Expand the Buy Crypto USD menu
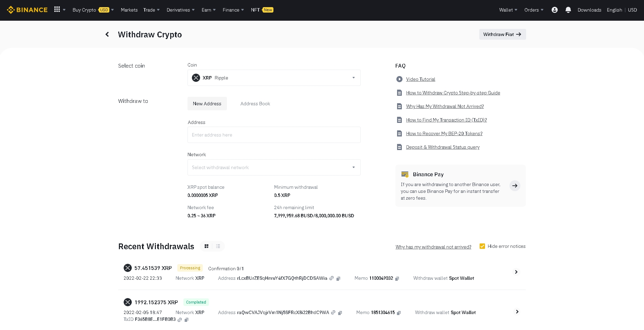The image size is (644, 330). (x=93, y=10)
